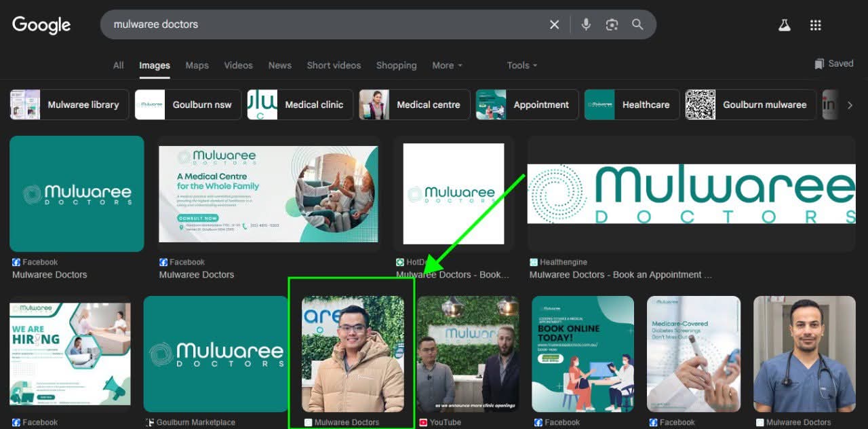This screenshot has height=429, width=868.
Task: Click inside the mulwaree doctors search field
Action: pyautogui.click(x=325, y=24)
